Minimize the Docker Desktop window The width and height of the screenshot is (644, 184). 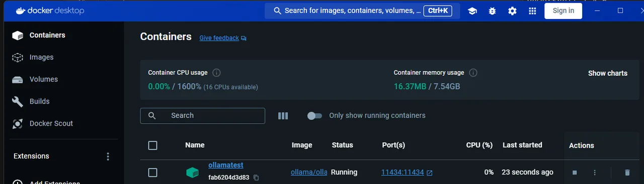[597, 11]
